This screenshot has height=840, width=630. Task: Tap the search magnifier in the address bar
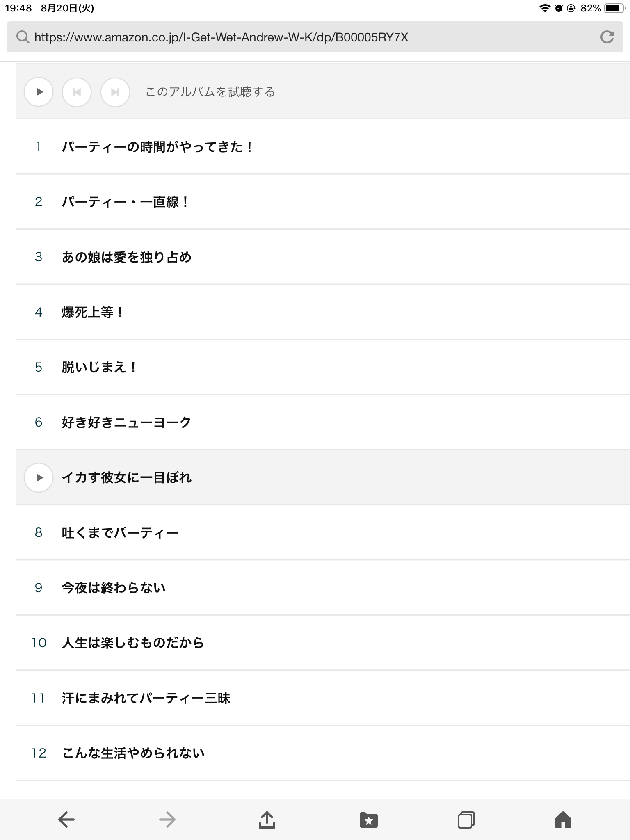[x=23, y=37]
